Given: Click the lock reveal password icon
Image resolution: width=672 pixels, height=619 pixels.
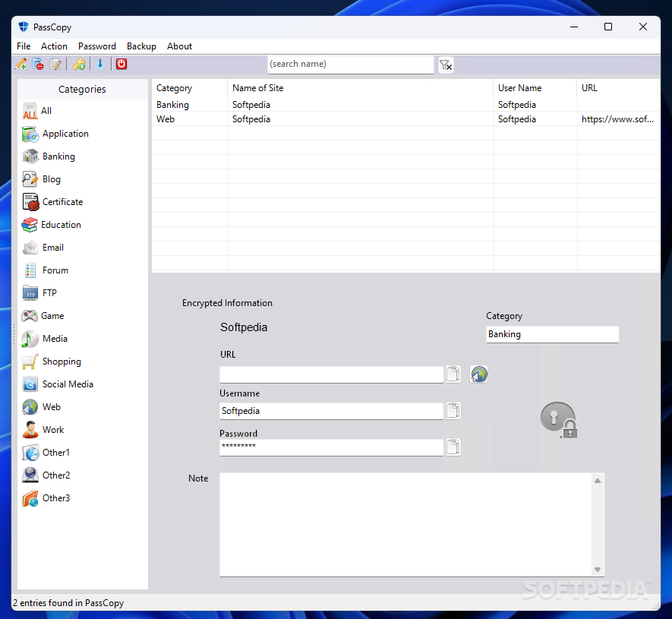Looking at the screenshot, I should click(x=559, y=420).
